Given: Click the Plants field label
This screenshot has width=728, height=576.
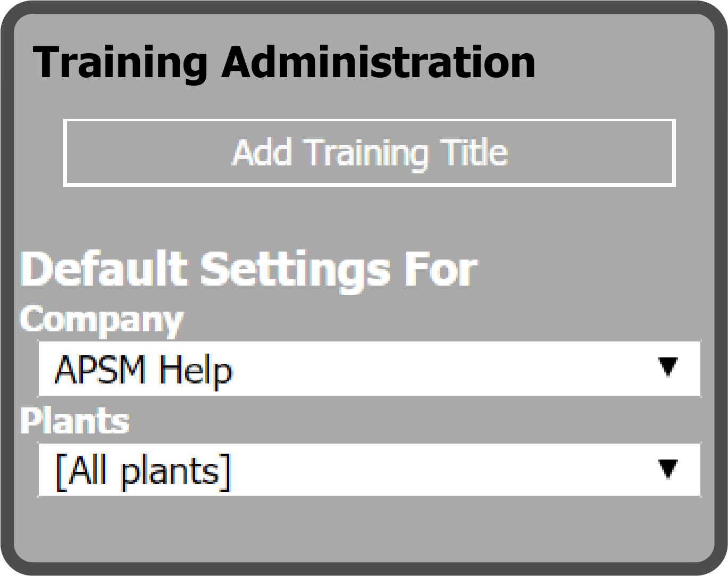Looking at the screenshot, I should point(74,421).
